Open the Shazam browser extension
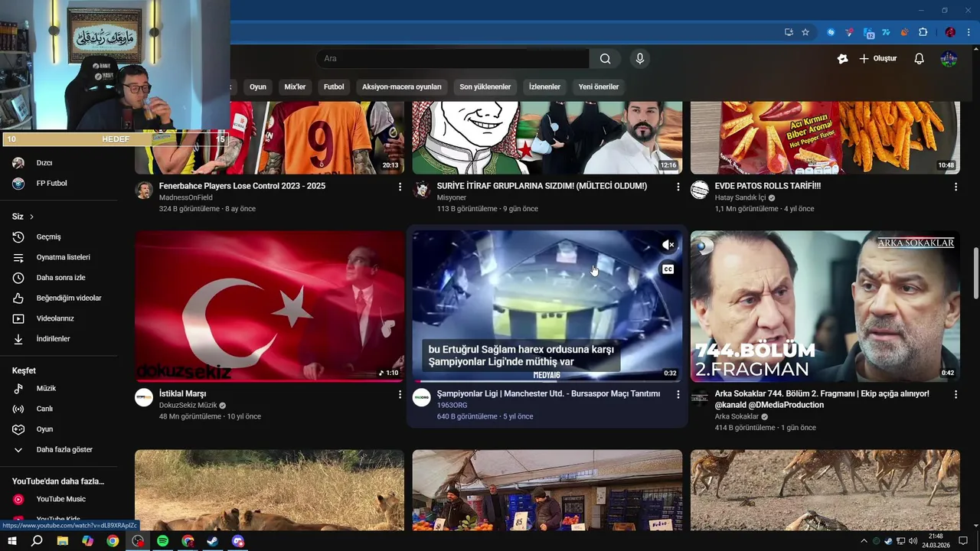The height and width of the screenshot is (551, 980). coord(831,32)
